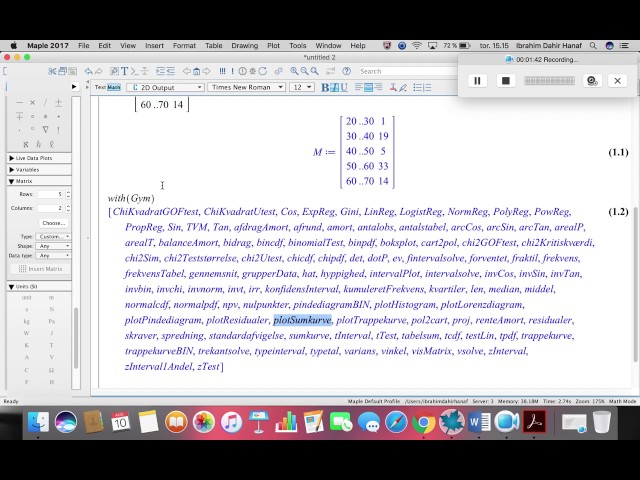Click the Paste toolbar icon
Viewport: 640px width, 480px height.
[x=72, y=71]
